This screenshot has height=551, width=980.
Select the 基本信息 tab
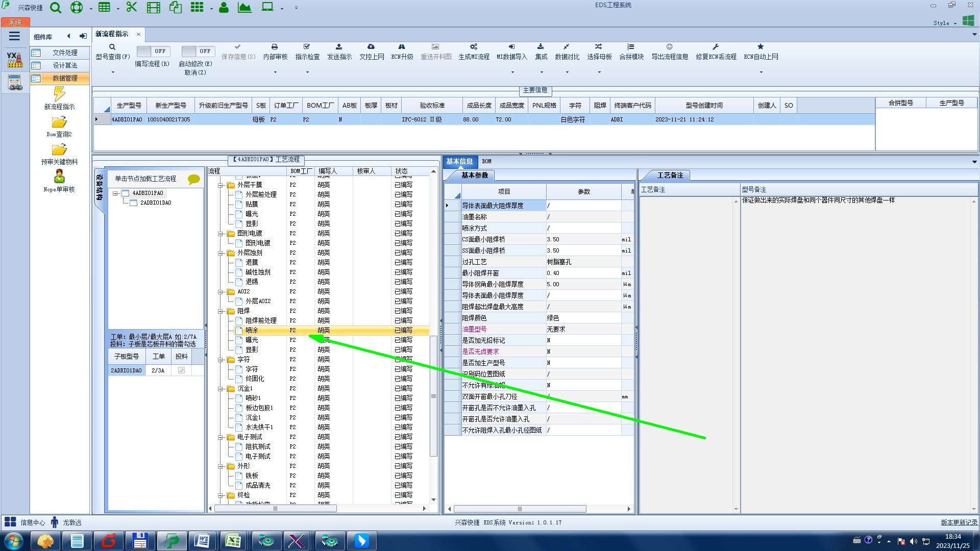459,162
